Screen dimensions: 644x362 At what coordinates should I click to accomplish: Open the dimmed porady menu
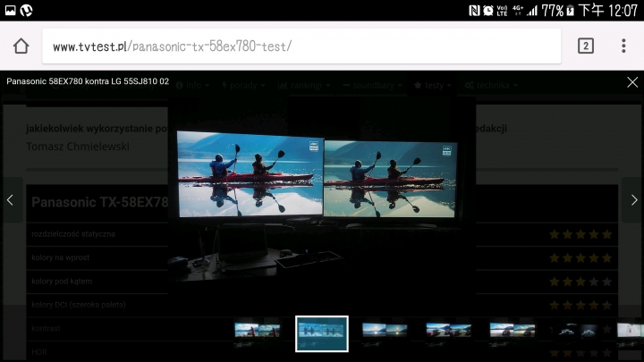pos(243,86)
